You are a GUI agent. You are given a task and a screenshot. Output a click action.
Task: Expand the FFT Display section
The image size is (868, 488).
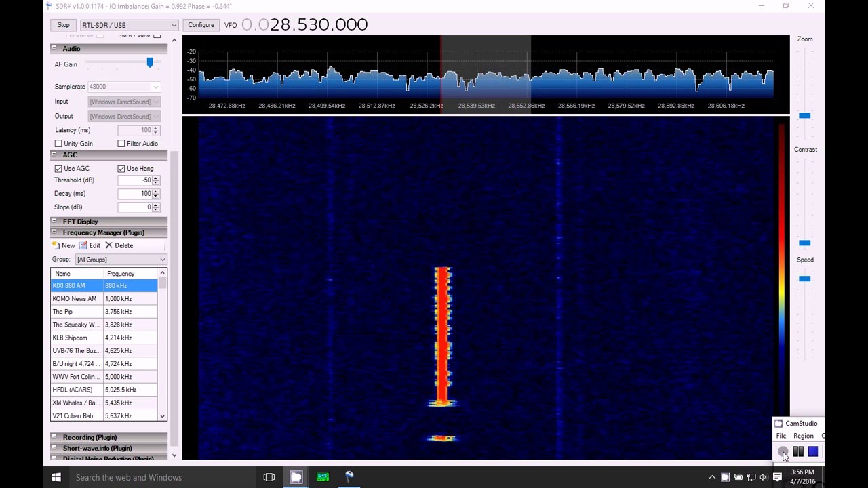54,222
